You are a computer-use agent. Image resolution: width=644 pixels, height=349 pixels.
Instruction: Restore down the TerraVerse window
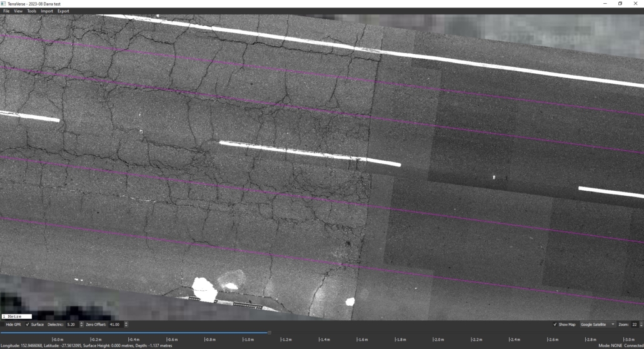coord(620,3)
